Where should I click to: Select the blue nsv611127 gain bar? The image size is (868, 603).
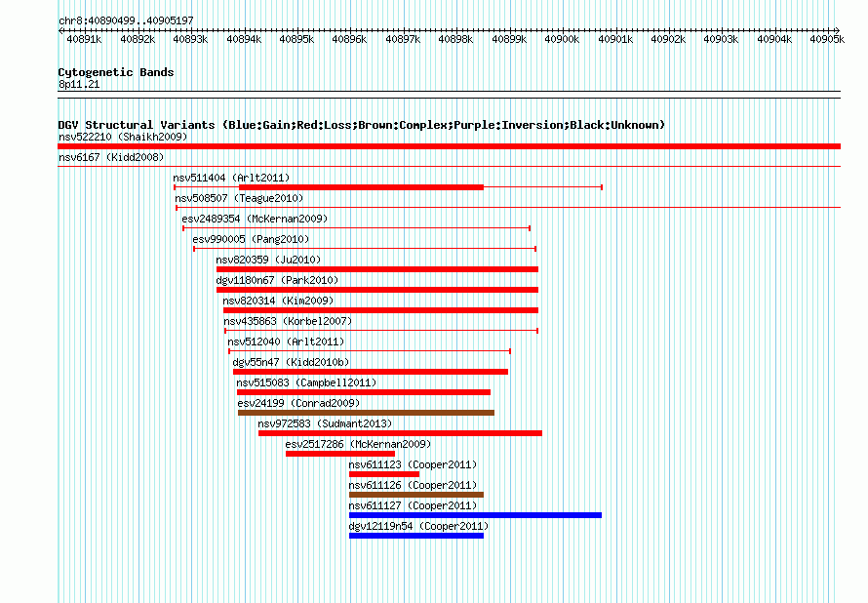(x=476, y=515)
